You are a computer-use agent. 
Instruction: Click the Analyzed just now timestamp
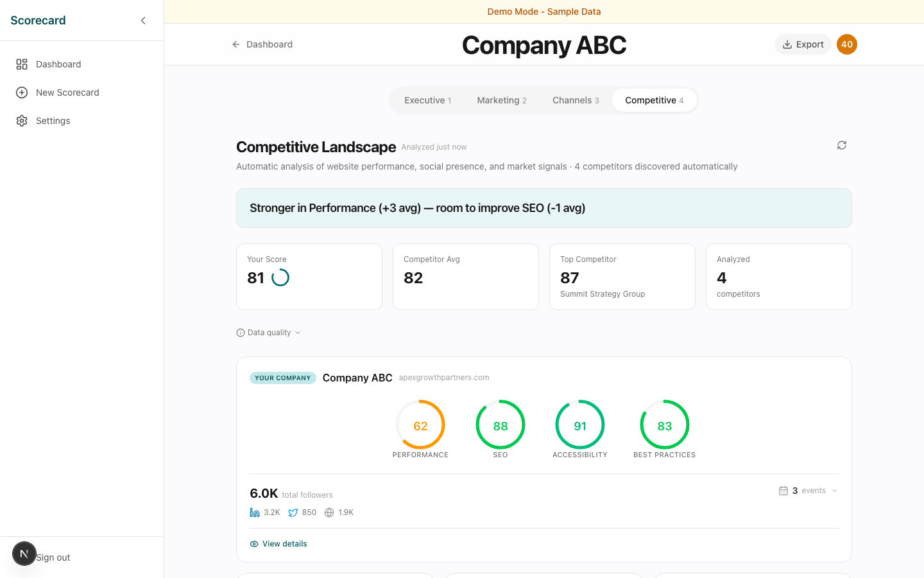434,147
